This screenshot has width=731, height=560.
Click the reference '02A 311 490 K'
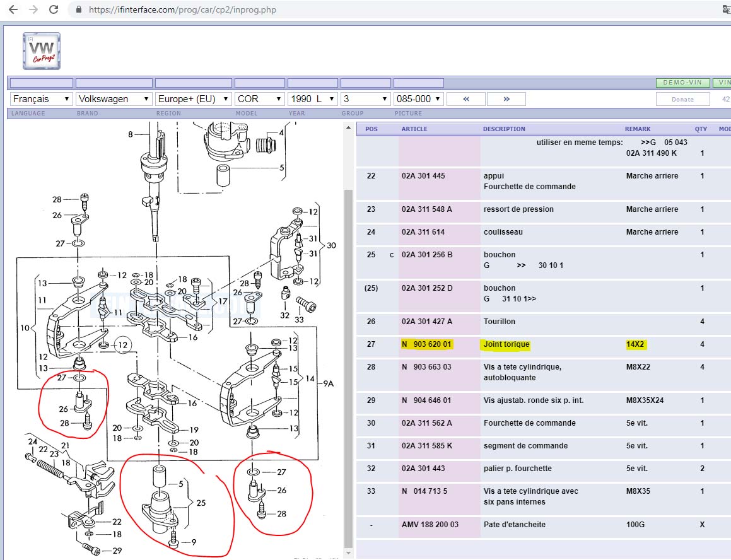coord(652,153)
